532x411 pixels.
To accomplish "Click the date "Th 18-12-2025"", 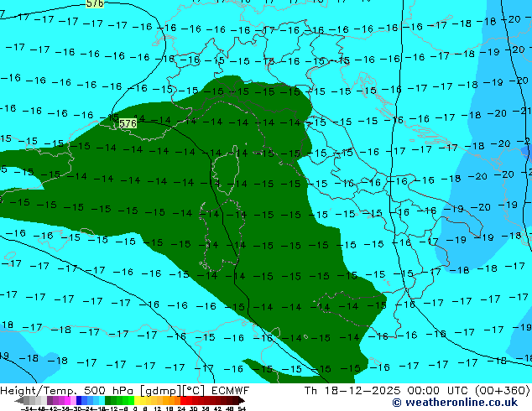I will 352,390.
